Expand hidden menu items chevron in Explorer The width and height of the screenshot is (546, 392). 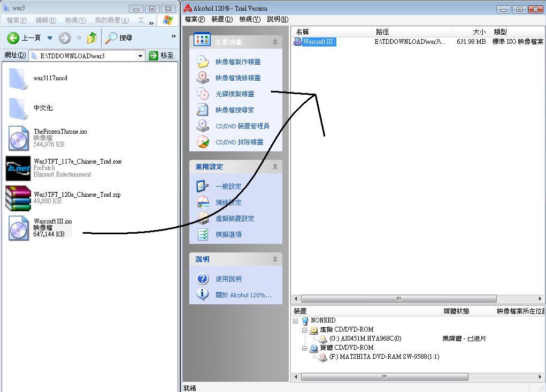(x=151, y=24)
